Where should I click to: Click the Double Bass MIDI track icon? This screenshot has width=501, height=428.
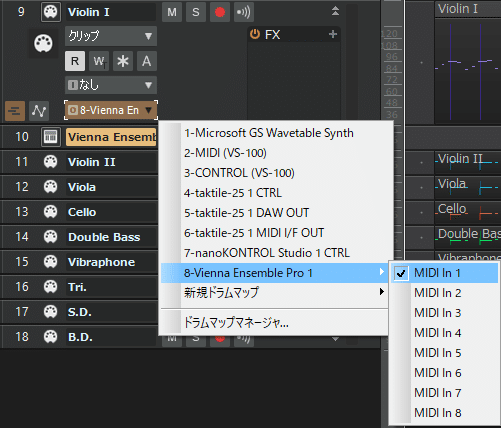pyautogui.click(x=51, y=237)
